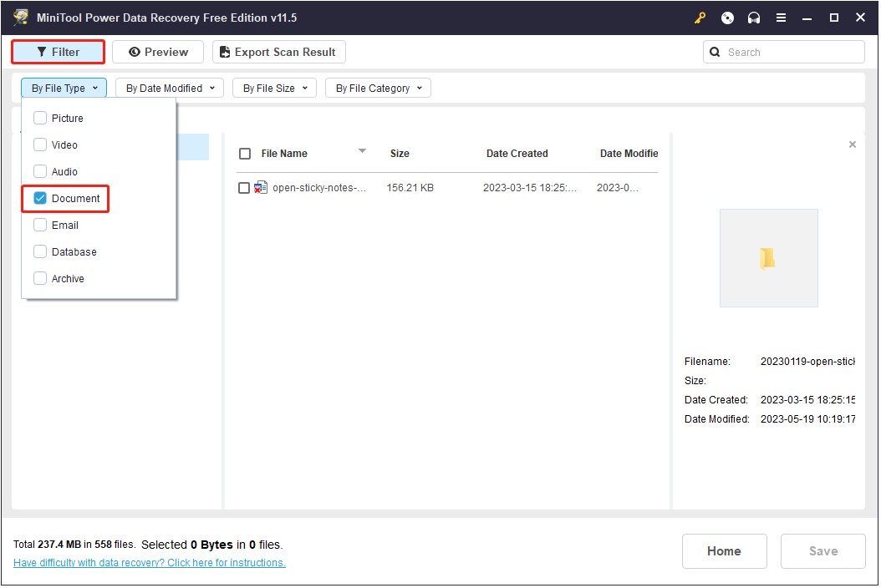
Task: Open the data recovery instructions link
Action: coord(150,563)
